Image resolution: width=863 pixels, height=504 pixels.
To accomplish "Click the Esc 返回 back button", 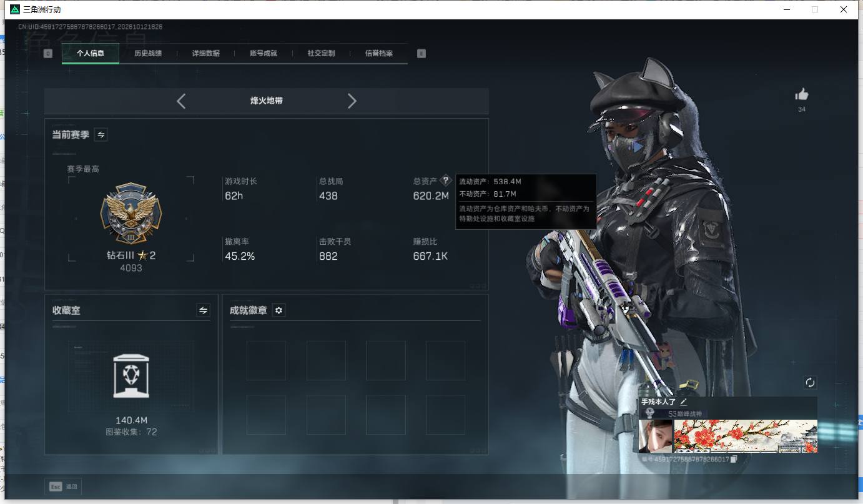I will click(63, 487).
